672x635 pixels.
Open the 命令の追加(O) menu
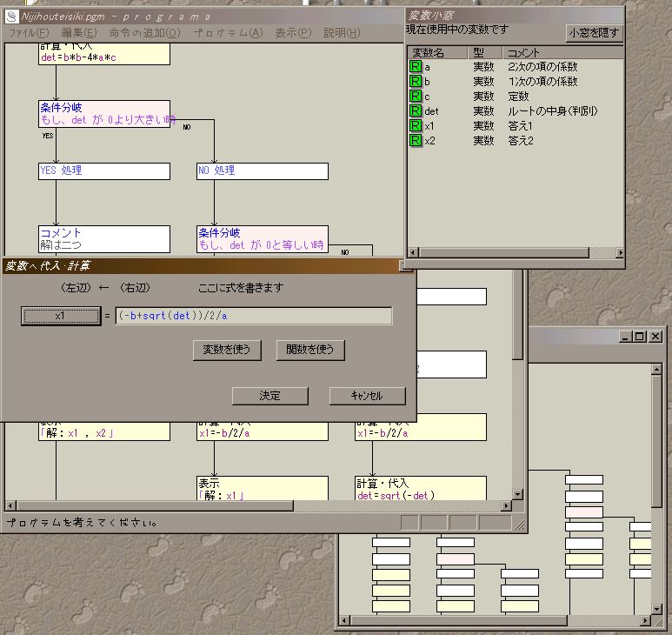[145, 32]
